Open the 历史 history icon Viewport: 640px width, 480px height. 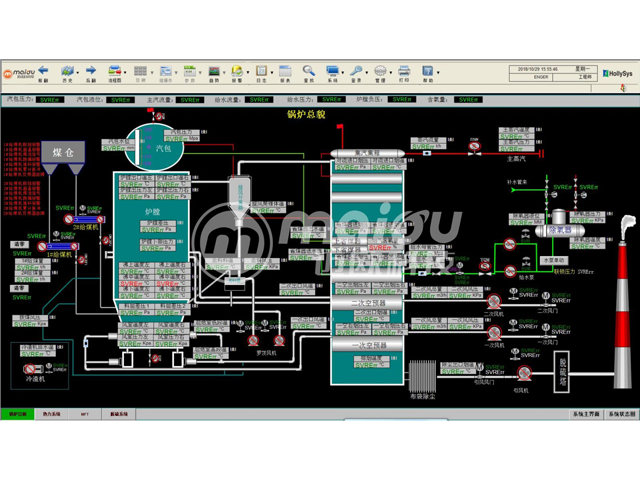click(x=67, y=71)
